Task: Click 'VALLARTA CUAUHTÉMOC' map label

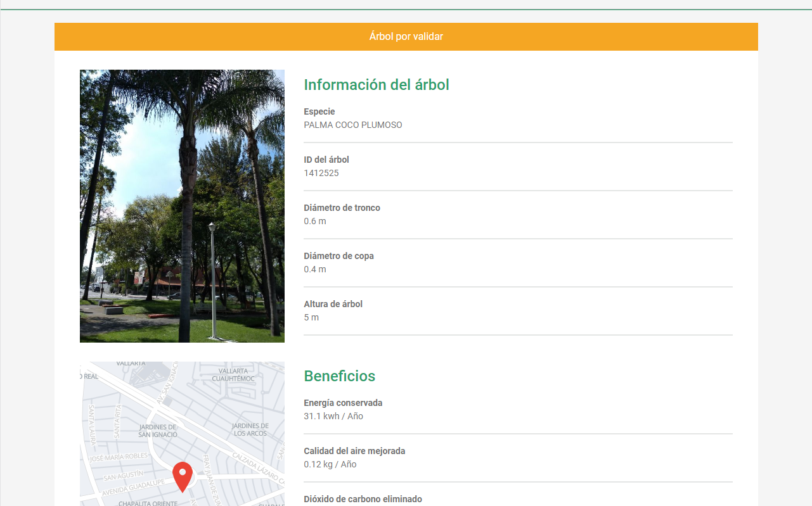Action: tap(233, 374)
